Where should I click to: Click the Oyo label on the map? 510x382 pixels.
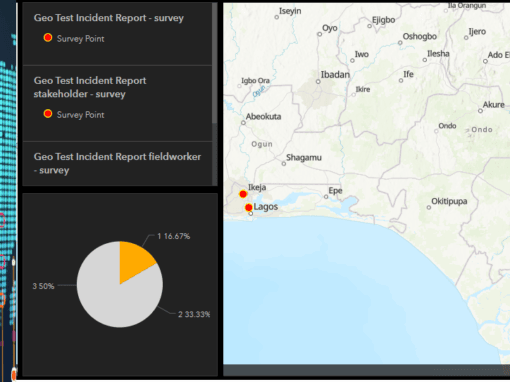pos(330,28)
